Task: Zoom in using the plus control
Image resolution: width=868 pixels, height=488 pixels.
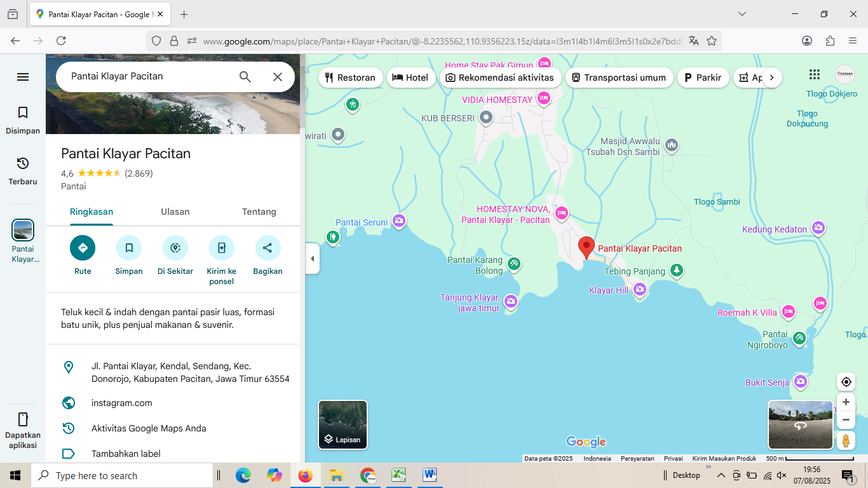Action: (846, 402)
